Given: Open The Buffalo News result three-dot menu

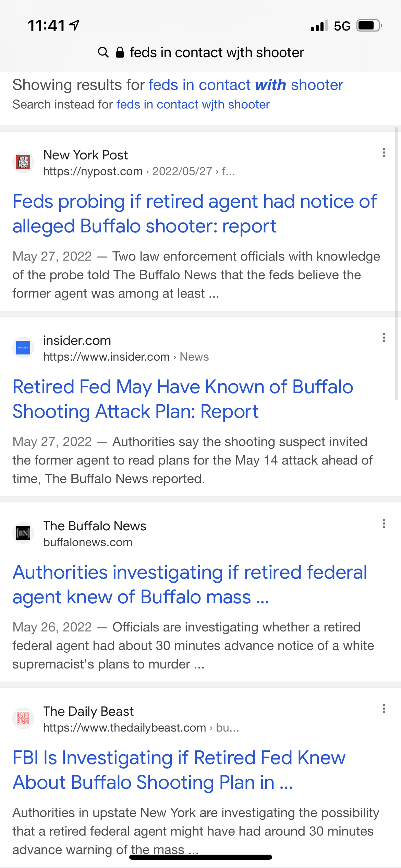Looking at the screenshot, I should click(384, 523).
